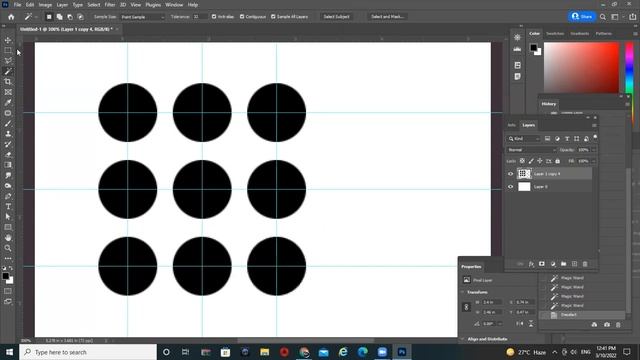Viewport: 640px width, 360px height.
Task: Choose Add to Selection mode icon
Action: (x=60, y=17)
